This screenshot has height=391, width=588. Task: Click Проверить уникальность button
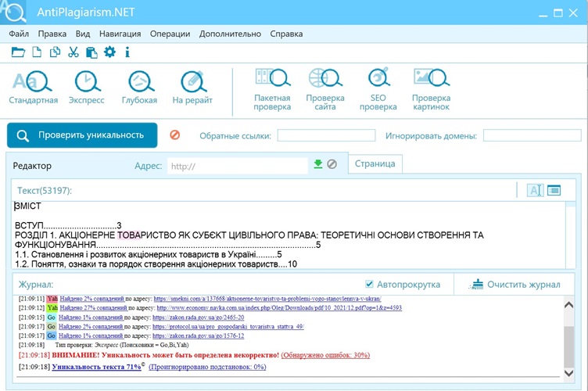[82, 135]
